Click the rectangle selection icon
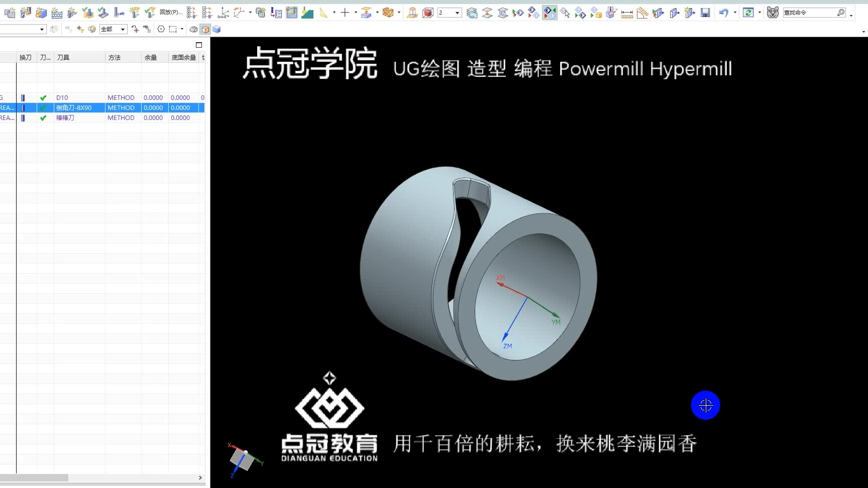This screenshot has height=488, width=868. pos(173,29)
